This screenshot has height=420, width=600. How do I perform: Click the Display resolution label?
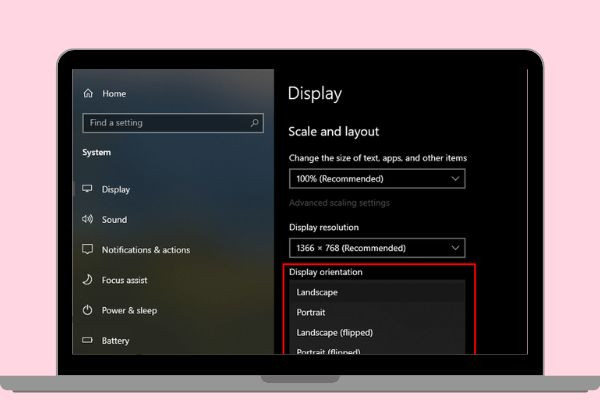324,227
